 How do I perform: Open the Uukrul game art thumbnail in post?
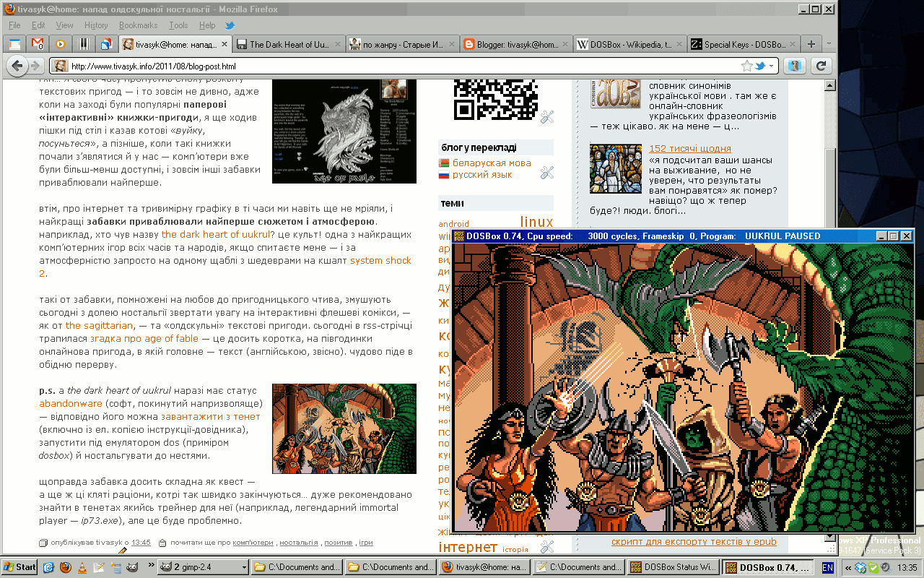point(344,428)
